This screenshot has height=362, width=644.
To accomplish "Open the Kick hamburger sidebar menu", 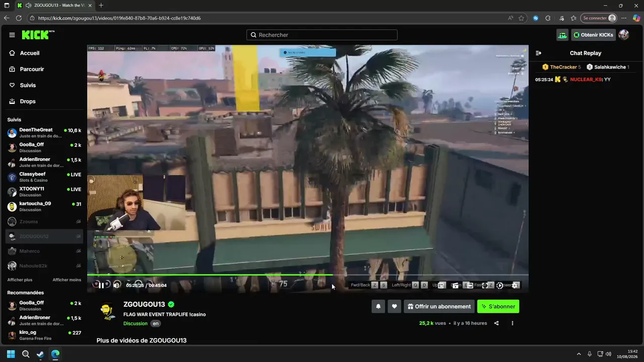I will coord(12,35).
